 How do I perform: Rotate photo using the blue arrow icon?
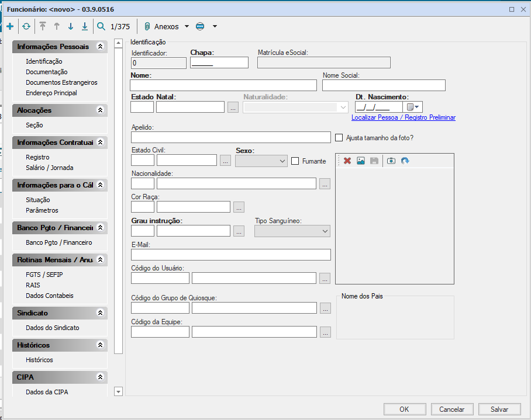(405, 161)
